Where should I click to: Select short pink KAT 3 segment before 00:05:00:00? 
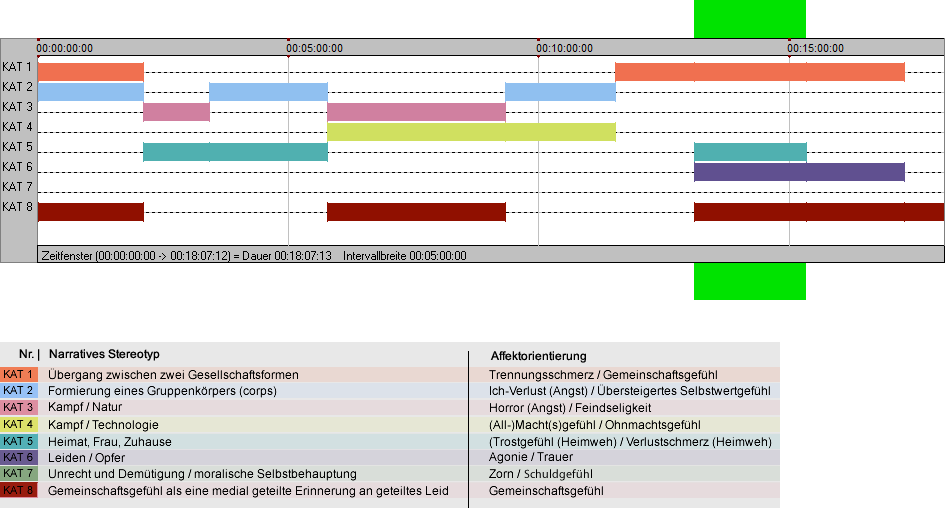coord(177,112)
